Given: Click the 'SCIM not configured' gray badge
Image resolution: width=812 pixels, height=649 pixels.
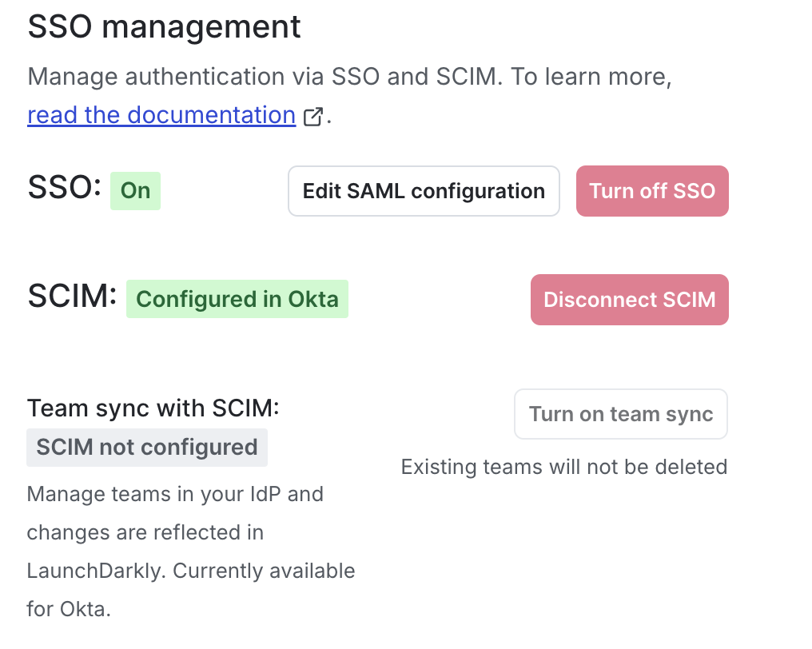Looking at the screenshot, I should [147, 447].
